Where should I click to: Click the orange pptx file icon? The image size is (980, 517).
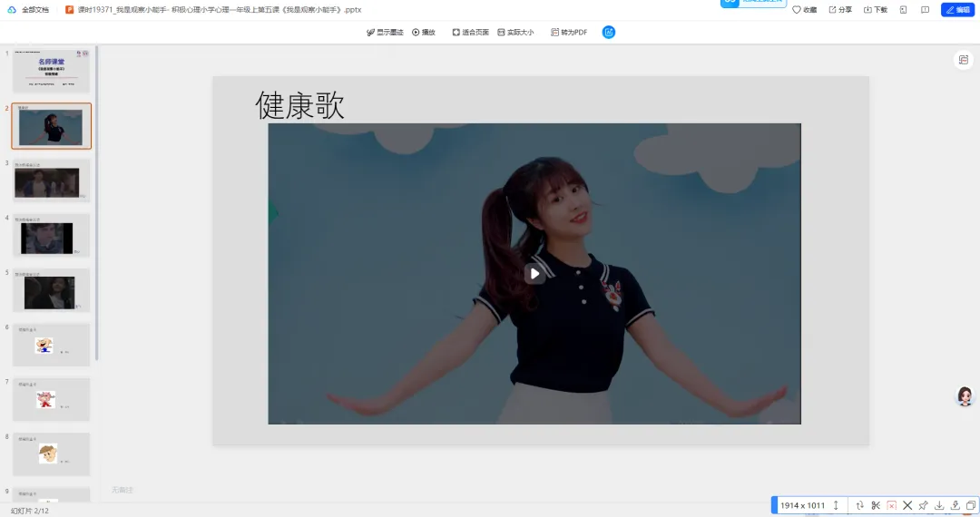tap(69, 10)
